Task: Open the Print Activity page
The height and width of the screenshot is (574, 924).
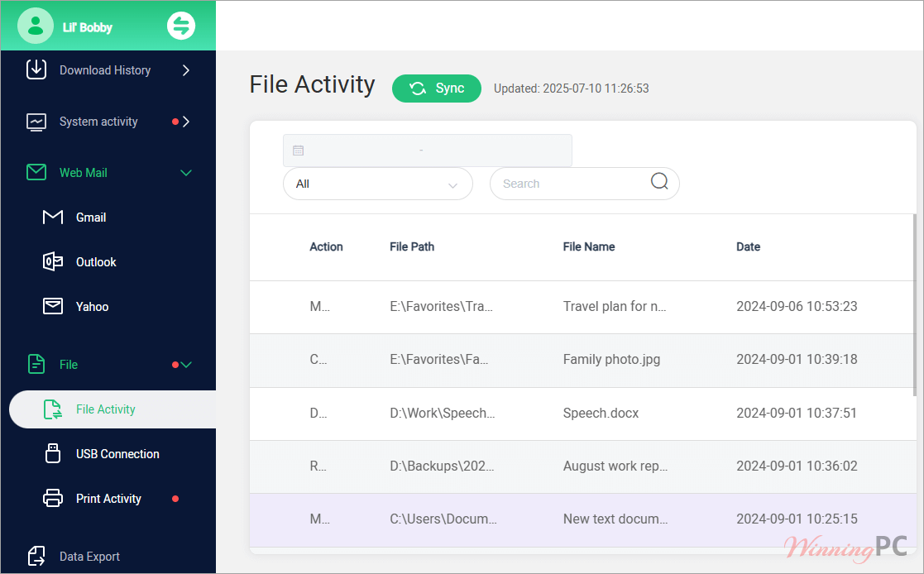Action: (108, 499)
